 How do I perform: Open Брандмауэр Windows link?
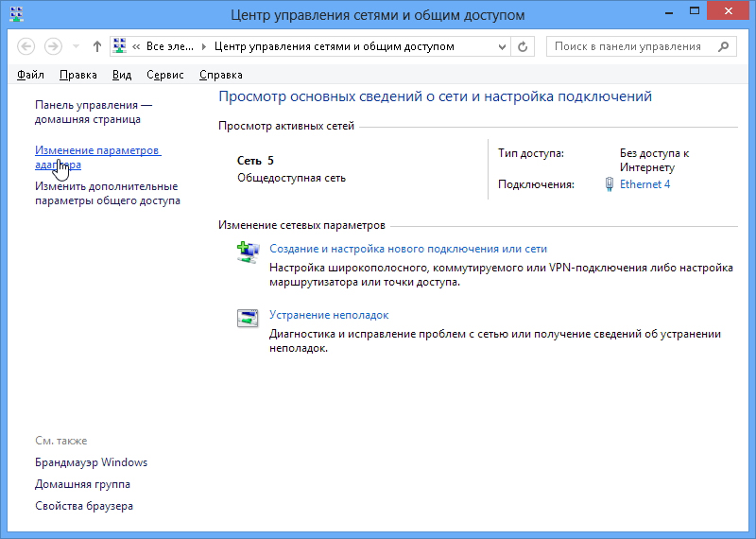pyautogui.click(x=91, y=462)
